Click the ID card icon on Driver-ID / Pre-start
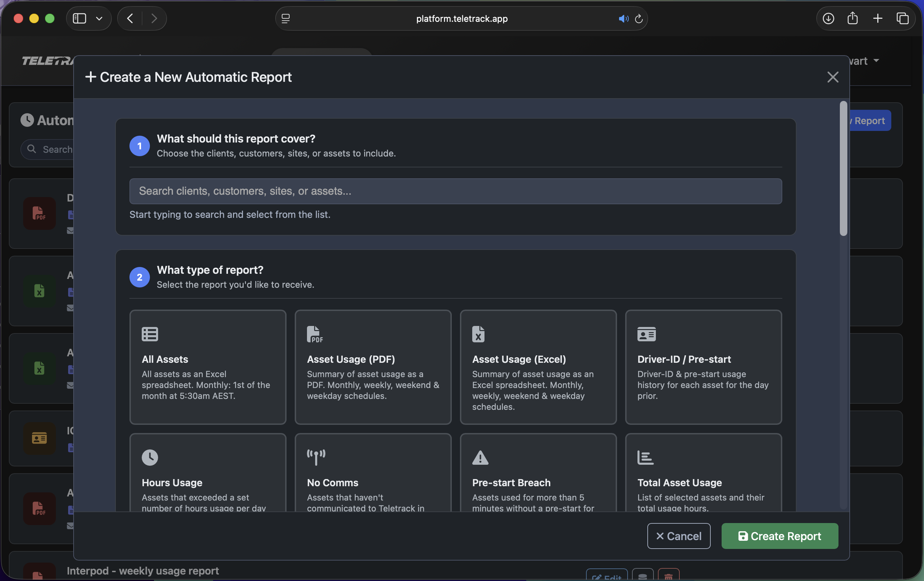 point(647,334)
